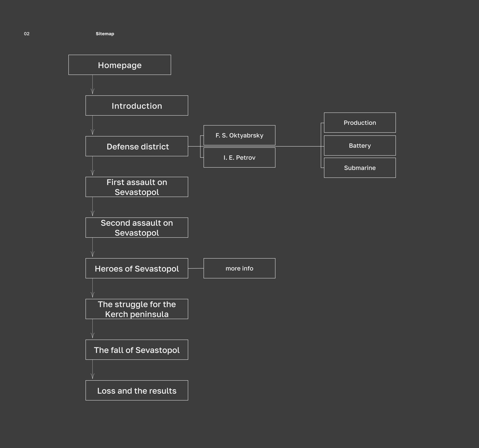Open the F. S. Oktyabrsky box
The width and height of the screenshot is (479, 448).
pos(239,135)
